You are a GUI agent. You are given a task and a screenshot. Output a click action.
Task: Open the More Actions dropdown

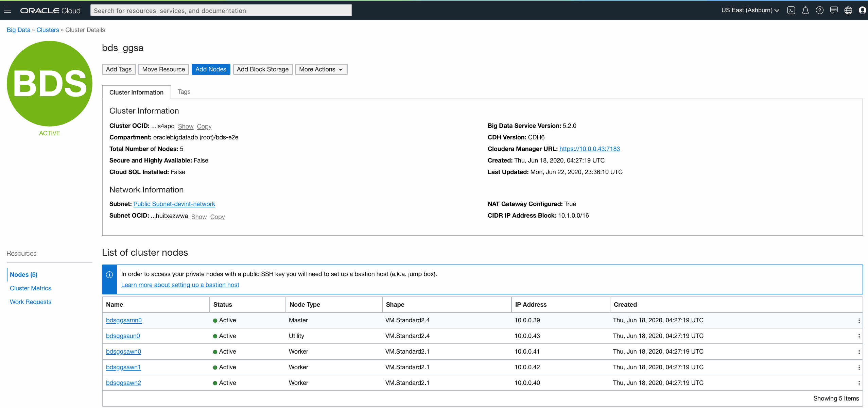[x=320, y=69]
